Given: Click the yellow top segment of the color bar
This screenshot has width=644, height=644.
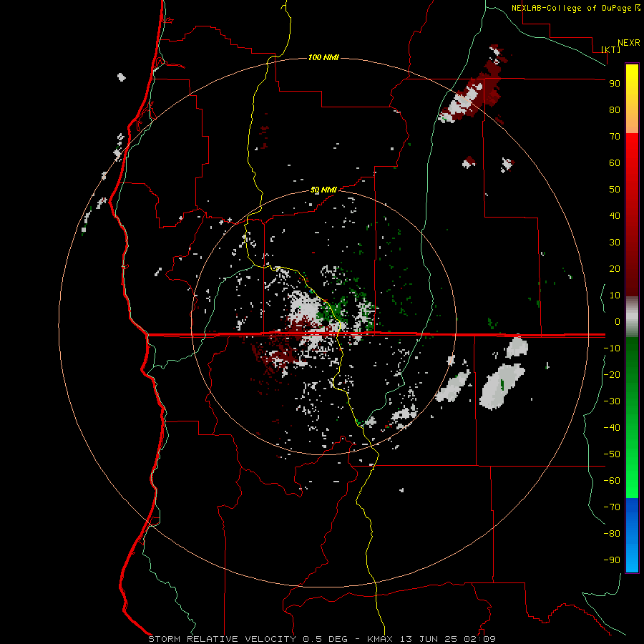Looking at the screenshot, I should tap(632, 99).
